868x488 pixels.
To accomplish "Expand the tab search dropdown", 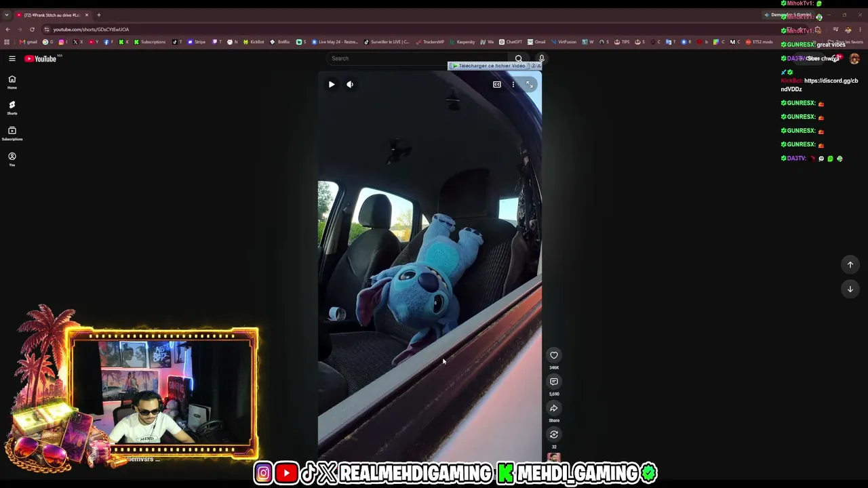I will 7,15.
